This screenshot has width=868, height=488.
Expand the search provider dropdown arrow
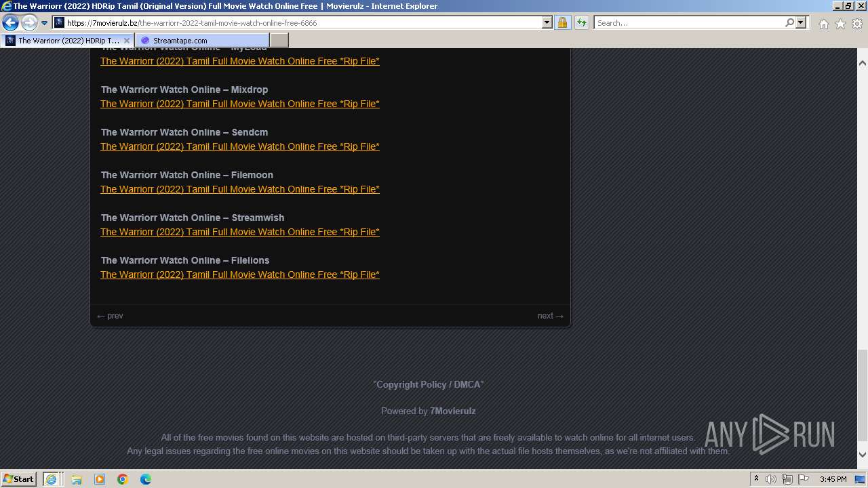[801, 23]
